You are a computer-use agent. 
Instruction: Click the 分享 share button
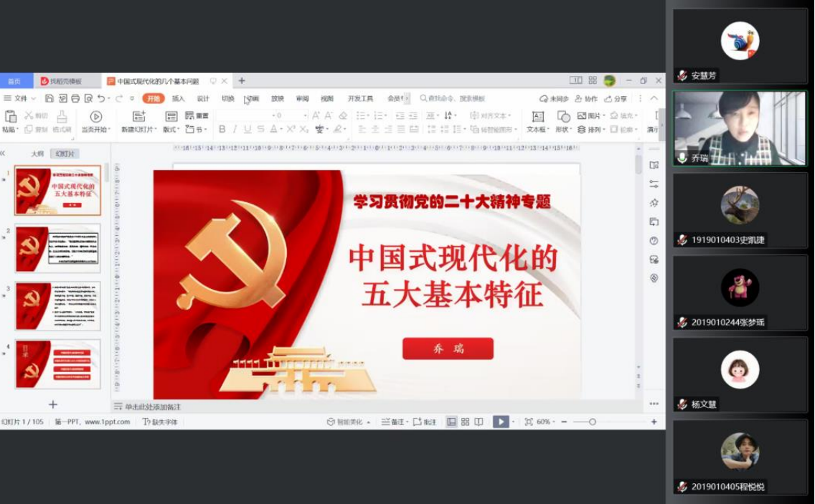[616, 99]
